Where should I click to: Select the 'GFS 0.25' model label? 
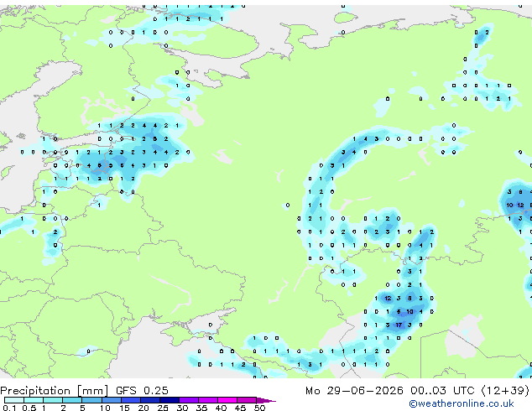click(x=142, y=391)
